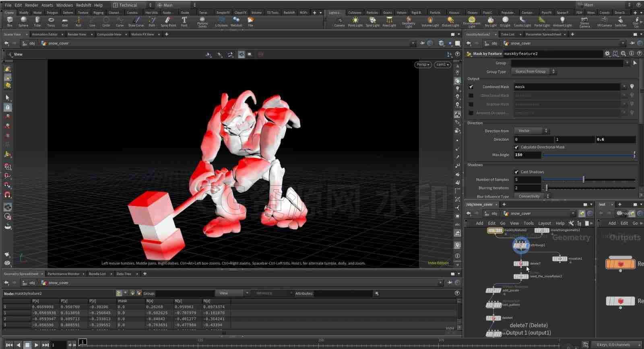Click the Blurring Iterations value field
Image resolution: width=644 pixels, height=349 pixels.
[x=527, y=188]
